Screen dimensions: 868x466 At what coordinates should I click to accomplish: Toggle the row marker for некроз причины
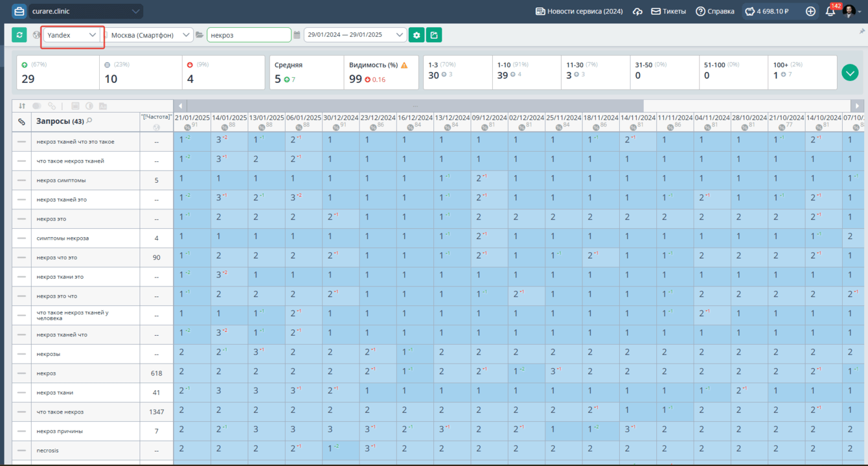tap(21, 431)
